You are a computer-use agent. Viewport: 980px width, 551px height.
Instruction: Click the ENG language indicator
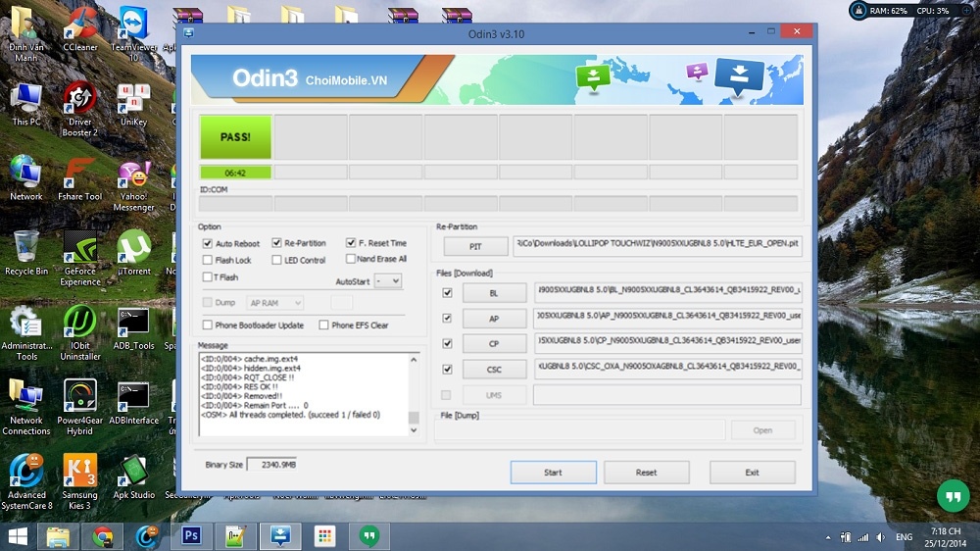point(904,537)
